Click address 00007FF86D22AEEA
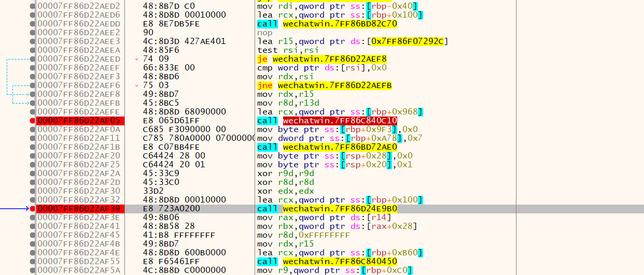 coord(78,50)
